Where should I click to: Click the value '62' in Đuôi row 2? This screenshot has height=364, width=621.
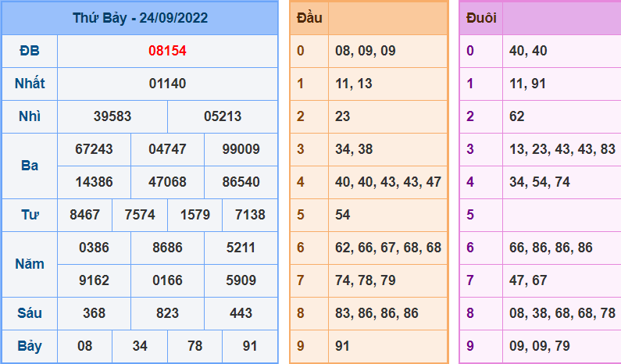[x=517, y=116]
